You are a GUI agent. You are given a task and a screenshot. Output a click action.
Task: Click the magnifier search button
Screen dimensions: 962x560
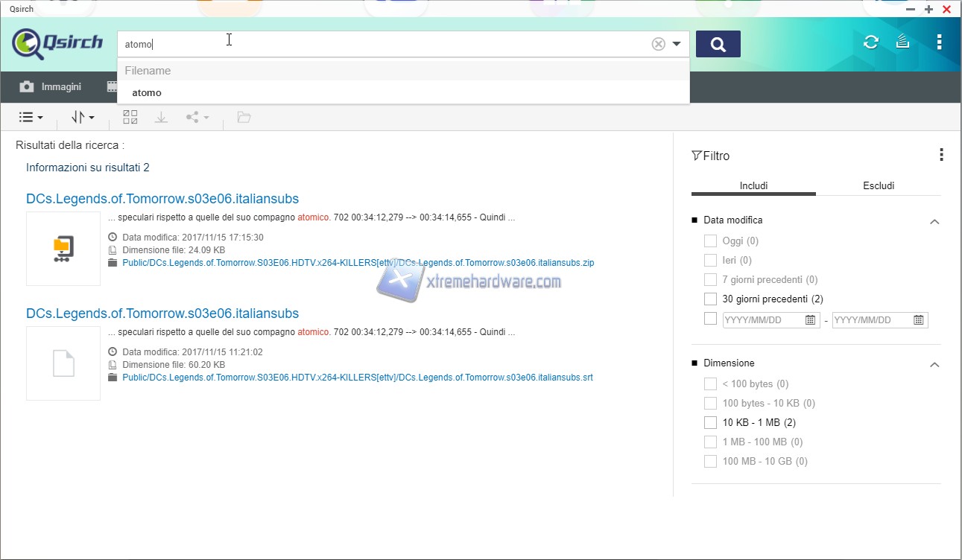pos(718,44)
